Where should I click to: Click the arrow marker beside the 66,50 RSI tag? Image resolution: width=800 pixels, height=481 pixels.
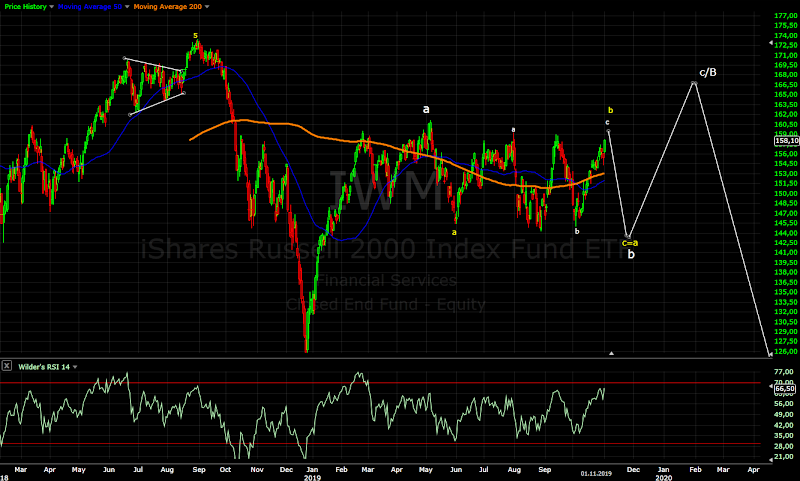point(771,387)
